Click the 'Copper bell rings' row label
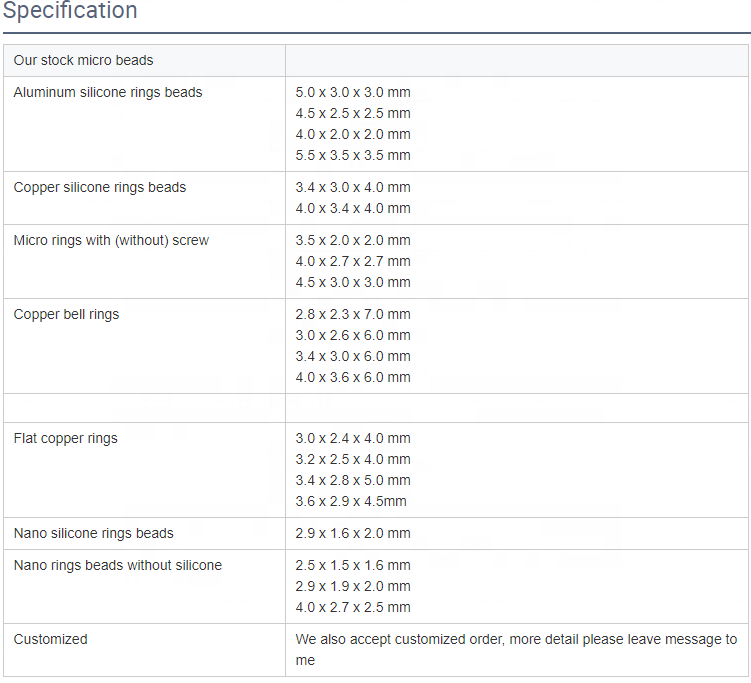This screenshot has height=683, width=751. [66, 314]
